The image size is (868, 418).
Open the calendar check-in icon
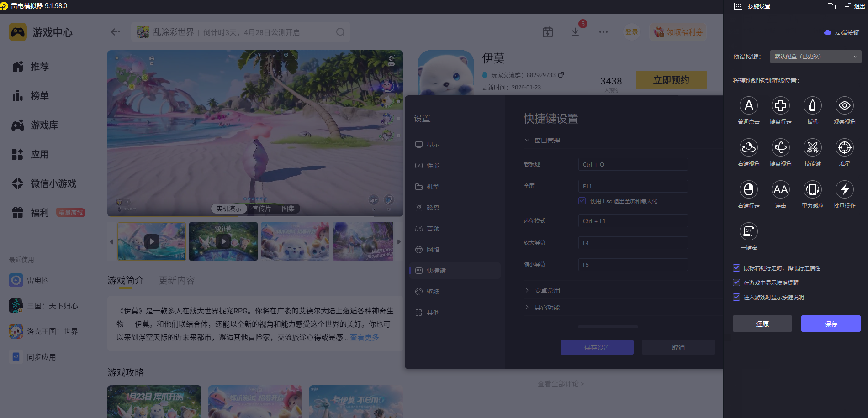(x=547, y=32)
